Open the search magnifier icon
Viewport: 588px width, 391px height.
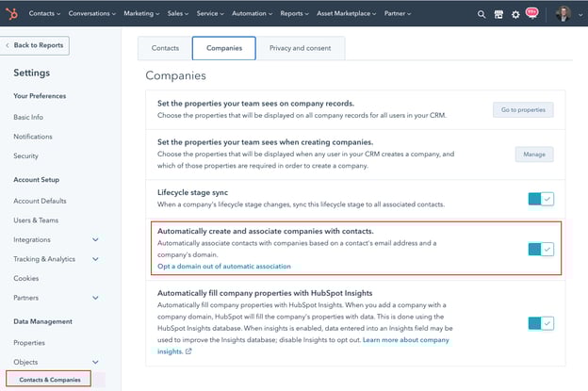[x=482, y=14]
